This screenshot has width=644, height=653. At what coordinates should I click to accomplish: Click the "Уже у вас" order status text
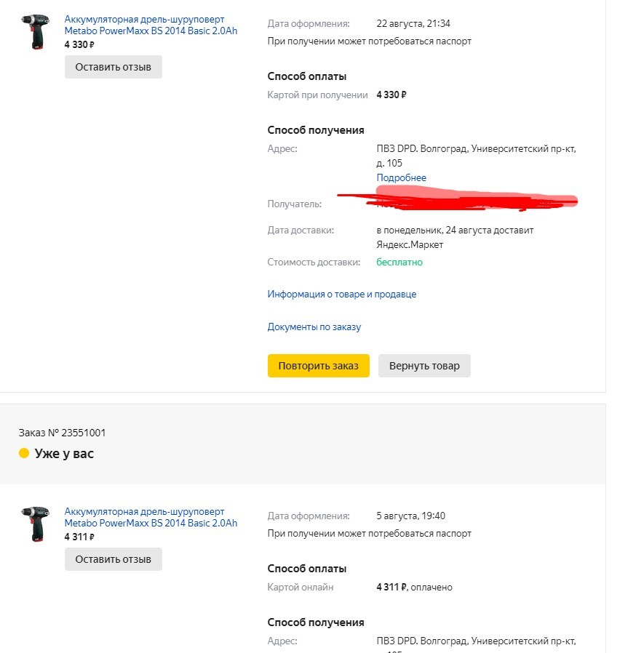[x=64, y=454]
